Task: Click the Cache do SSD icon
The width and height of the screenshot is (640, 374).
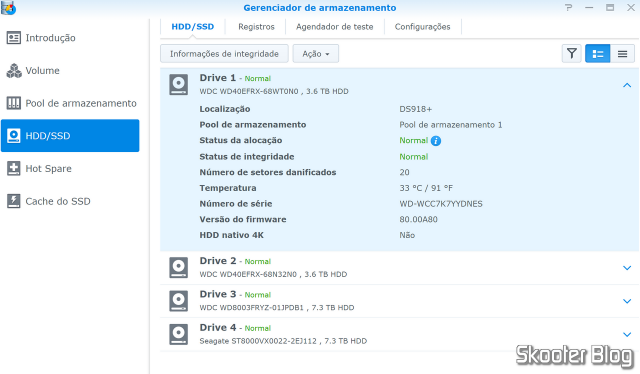Action: pos(13,201)
